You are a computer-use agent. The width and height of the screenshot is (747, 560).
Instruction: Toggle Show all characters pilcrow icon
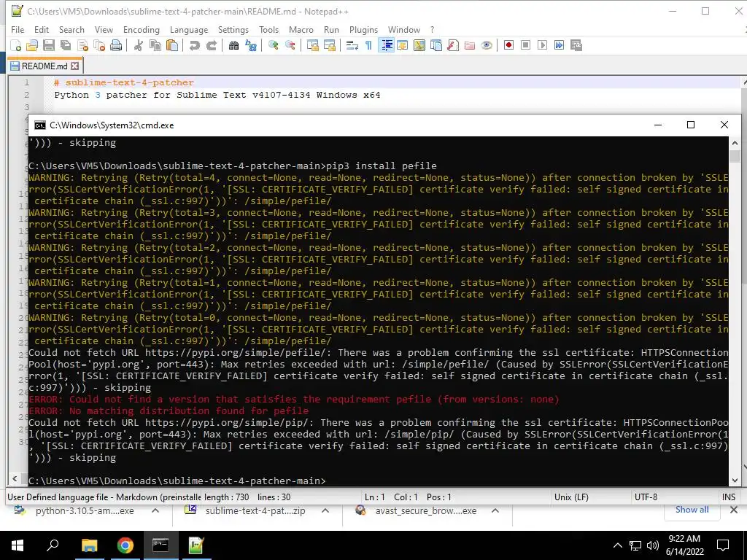(368, 45)
